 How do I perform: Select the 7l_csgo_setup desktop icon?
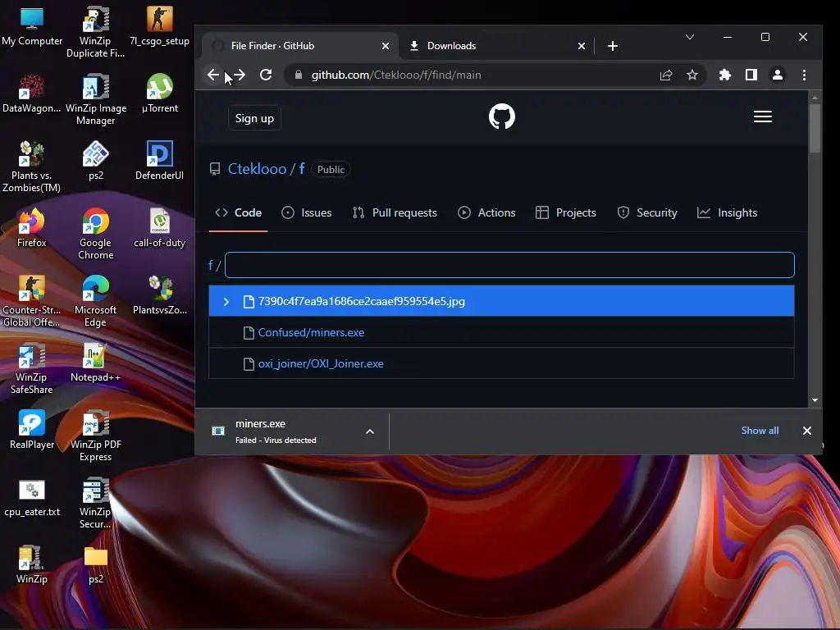click(x=160, y=26)
